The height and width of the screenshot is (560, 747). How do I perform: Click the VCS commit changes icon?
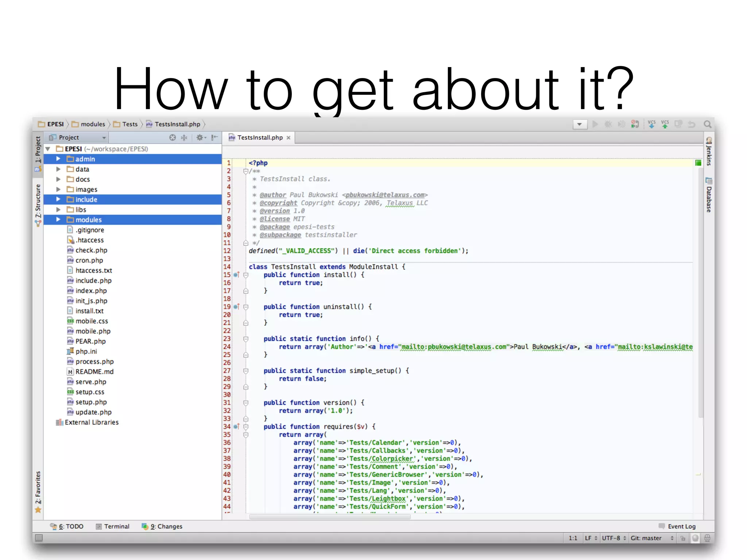pyautogui.click(x=665, y=124)
